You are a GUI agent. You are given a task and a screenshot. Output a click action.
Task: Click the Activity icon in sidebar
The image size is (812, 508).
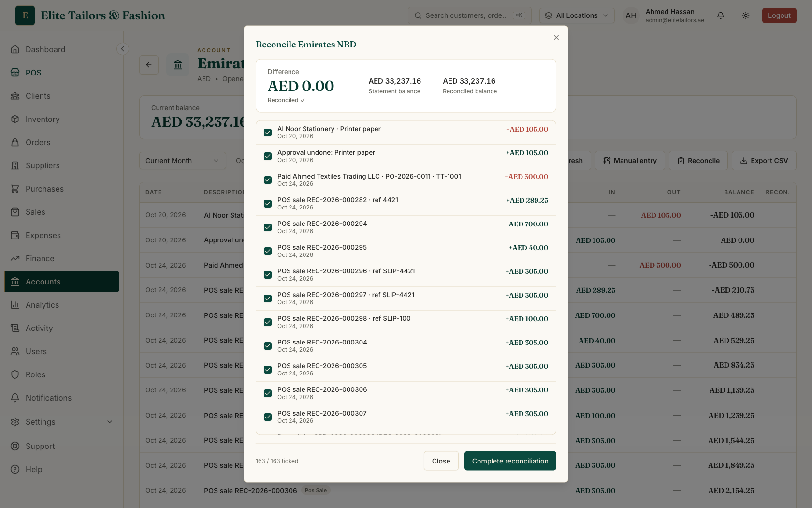pyautogui.click(x=15, y=328)
